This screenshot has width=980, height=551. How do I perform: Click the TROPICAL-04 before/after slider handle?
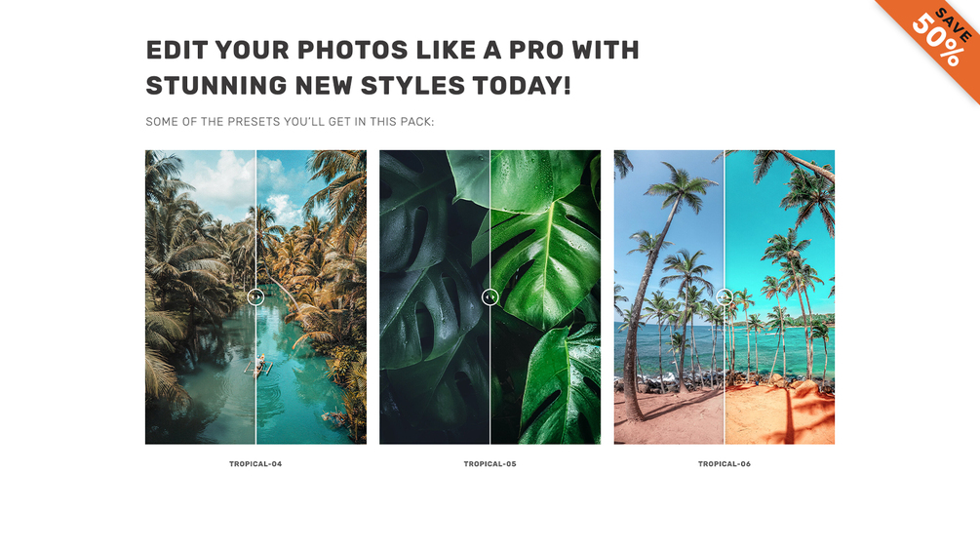(x=255, y=296)
